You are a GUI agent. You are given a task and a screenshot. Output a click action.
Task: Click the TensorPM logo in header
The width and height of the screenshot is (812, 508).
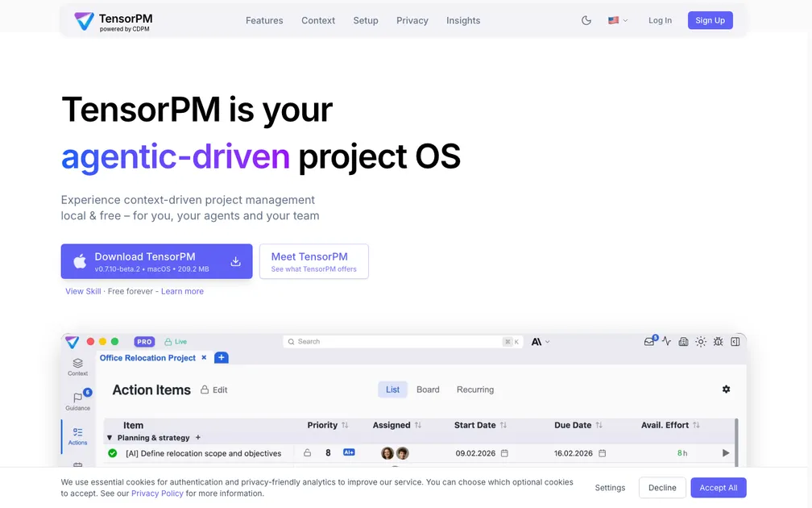[114, 21]
